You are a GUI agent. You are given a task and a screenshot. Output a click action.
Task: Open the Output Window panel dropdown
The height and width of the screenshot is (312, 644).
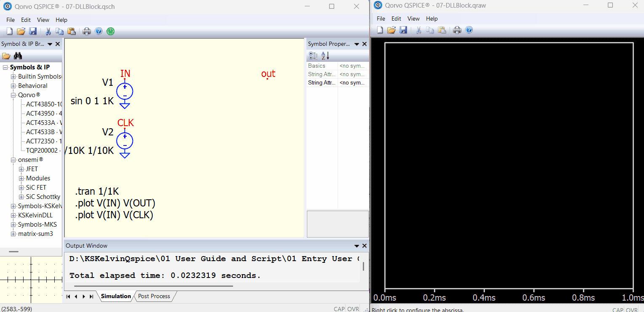357,246
